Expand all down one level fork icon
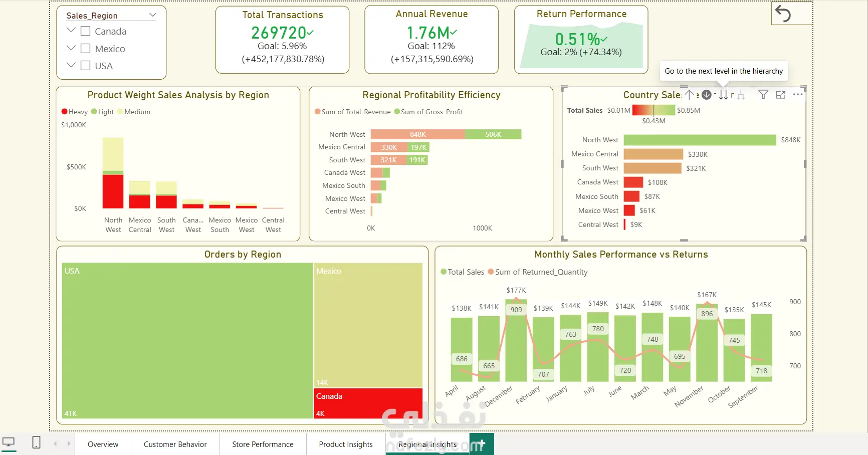Image resolution: width=868 pixels, height=455 pixels. [741, 95]
